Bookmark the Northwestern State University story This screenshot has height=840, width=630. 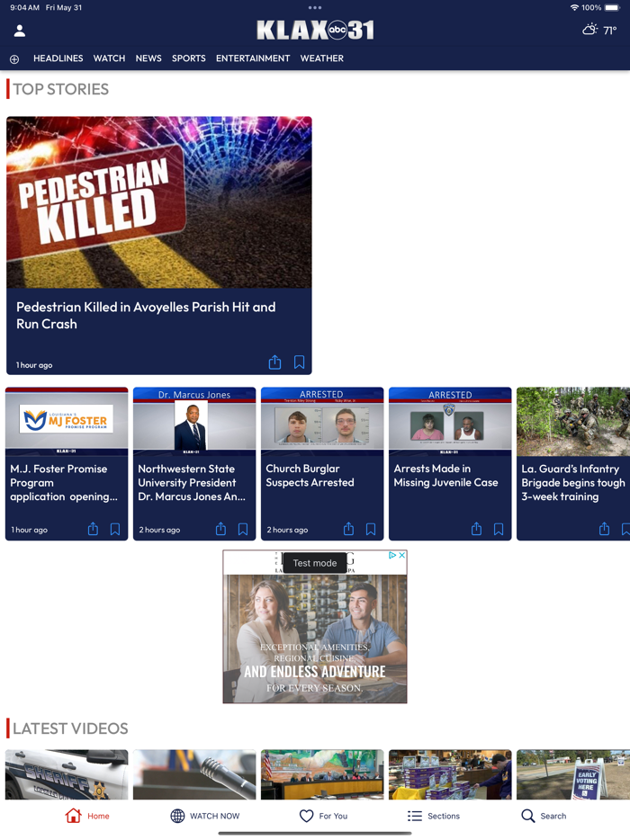[x=243, y=530]
